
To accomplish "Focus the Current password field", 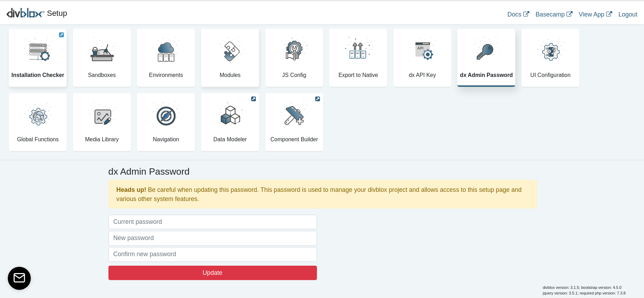I will tap(213, 222).
